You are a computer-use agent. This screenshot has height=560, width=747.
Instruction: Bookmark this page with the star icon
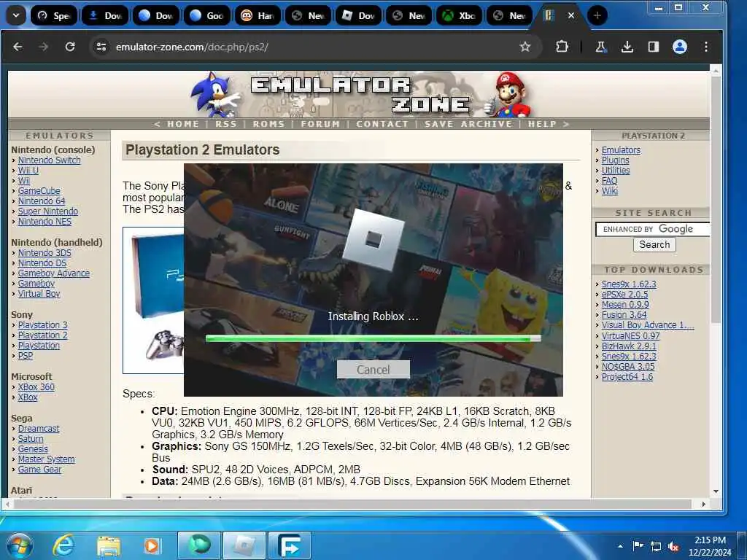click(x=525, y=47)
